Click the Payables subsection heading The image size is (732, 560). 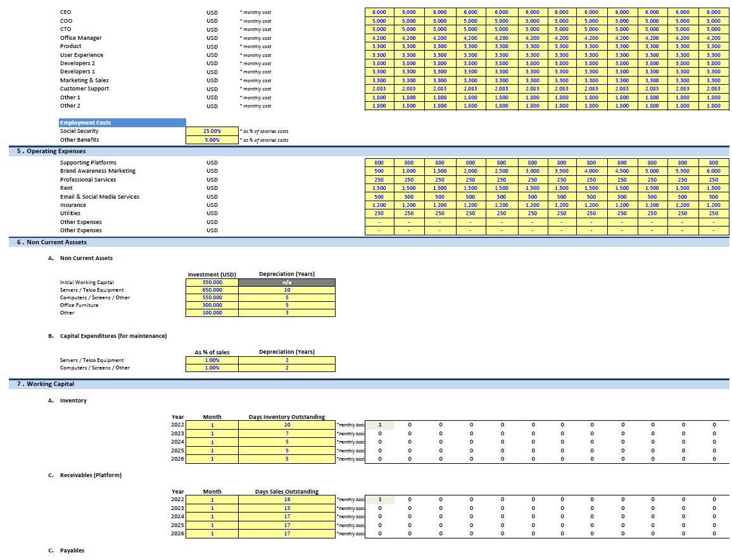tap(72, 551)
